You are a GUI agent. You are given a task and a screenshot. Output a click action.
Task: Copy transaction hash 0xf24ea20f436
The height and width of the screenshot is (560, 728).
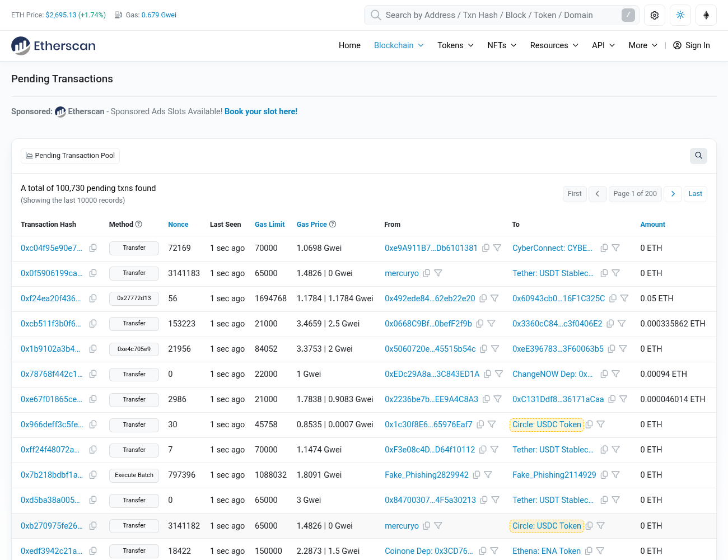(93, 298)
